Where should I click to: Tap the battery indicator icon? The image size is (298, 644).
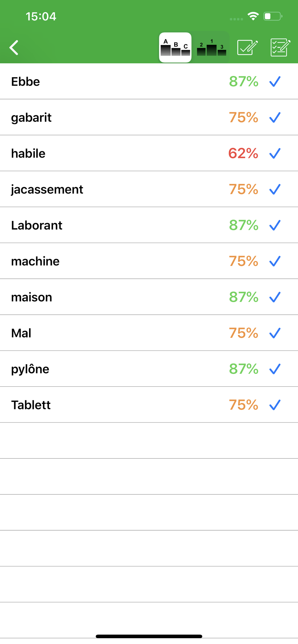273,16
